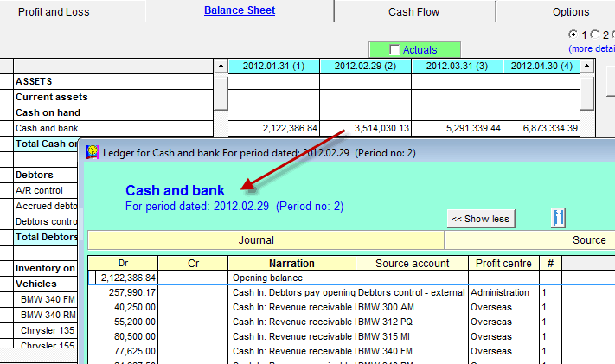Click the ledger window title bar icon
This screenshot has width=615, height=364.
(x=93, y=153)
